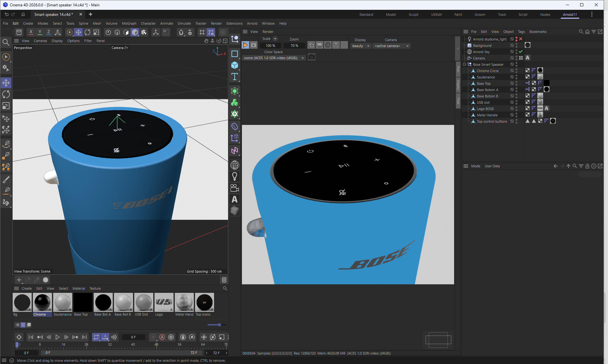Toggle Arnold Sky enable checkmark
The image size is (608, 364).
tap(521, 52)
